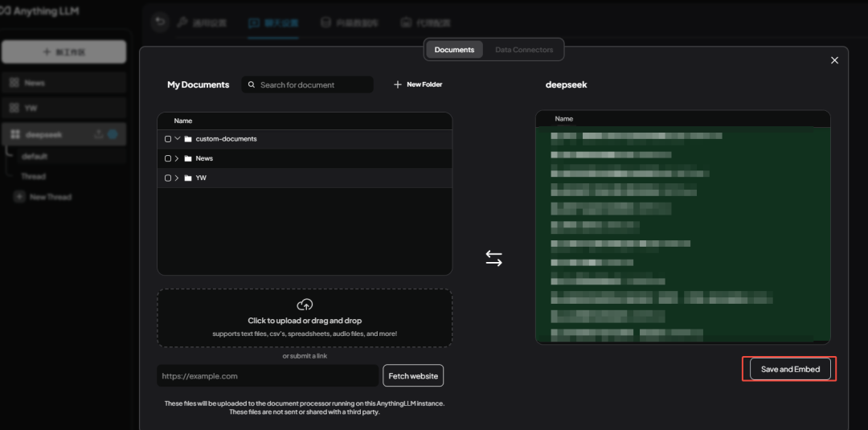Click the https://example.com link field

[x=268, y=376]
